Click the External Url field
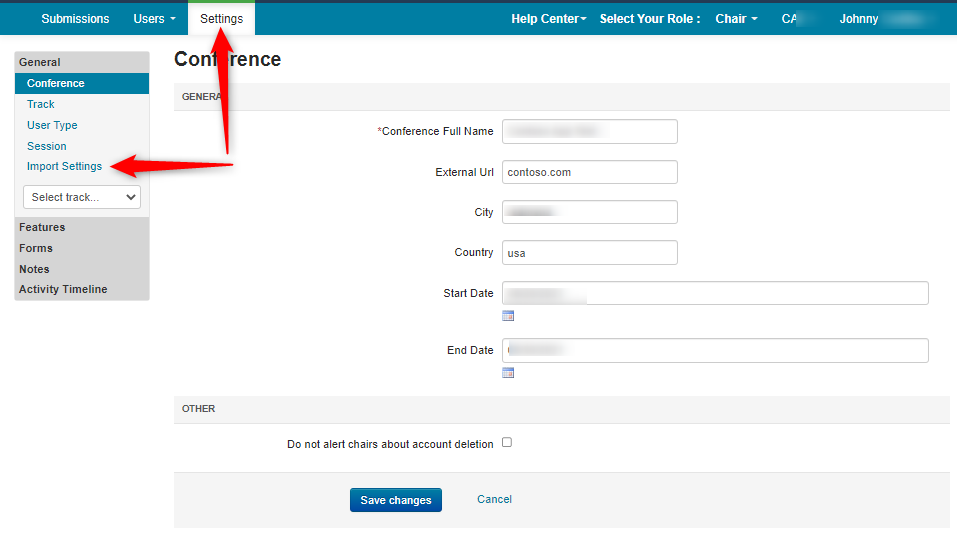The image size is (957, 542). 590,172
